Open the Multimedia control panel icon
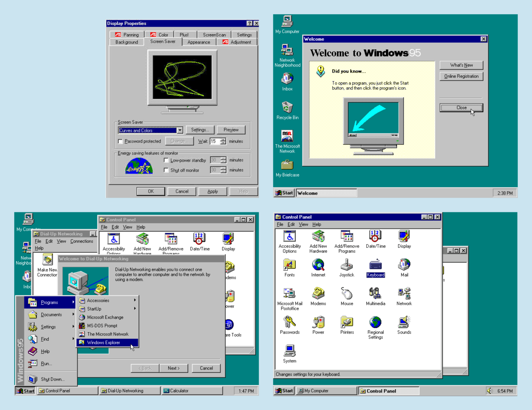The image size is (532, 410). [x=375, y=296]
